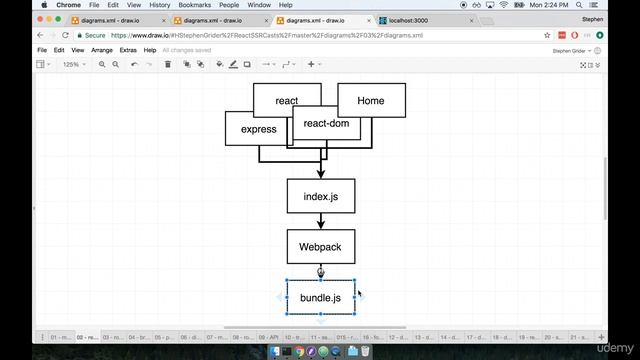Click the vertical scrollbar of the canvas

click(x=605, y=189)
